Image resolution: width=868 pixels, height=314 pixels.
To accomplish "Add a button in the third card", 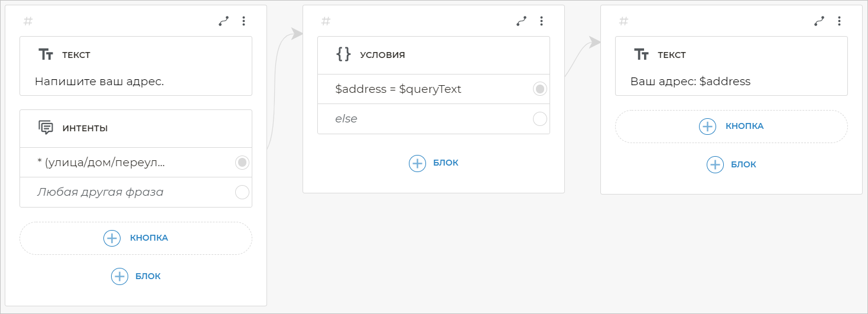I will (x=707, y=127).
